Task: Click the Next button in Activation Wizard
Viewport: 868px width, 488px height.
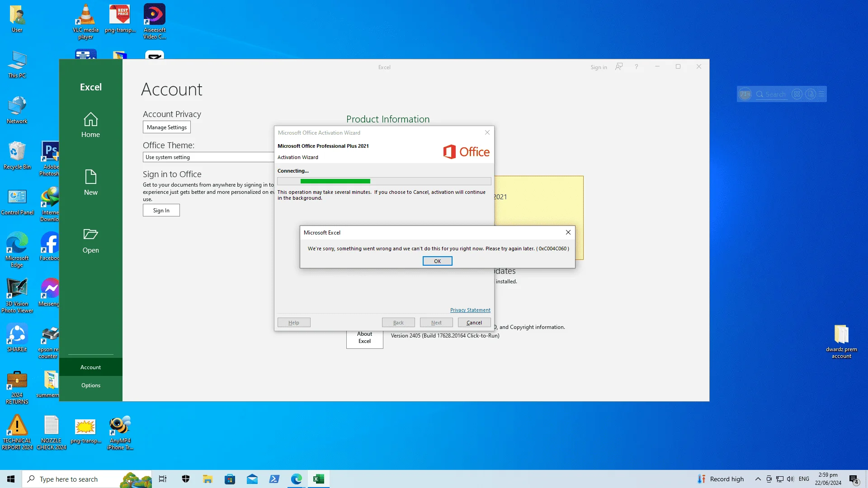Action: coord(436,323)
